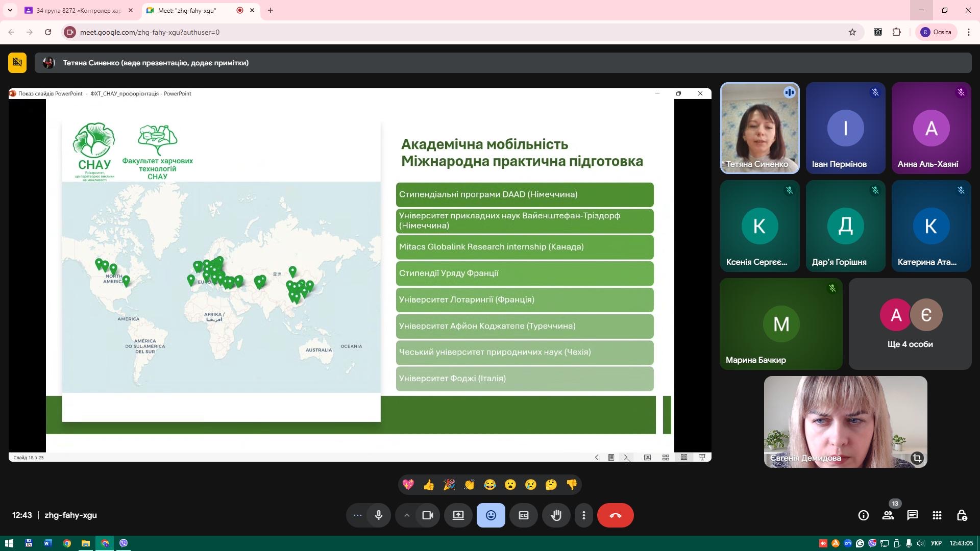This screenshot has height=551, width=980.
Task: Click the present screen icon
Action: pyautogui.click(x=458, y=515)
